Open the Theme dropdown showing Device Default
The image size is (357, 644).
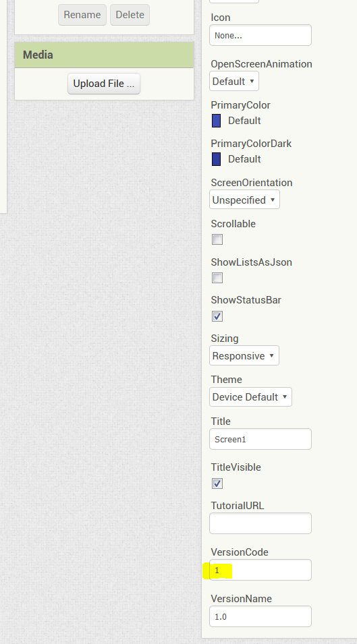coord(250,397)
